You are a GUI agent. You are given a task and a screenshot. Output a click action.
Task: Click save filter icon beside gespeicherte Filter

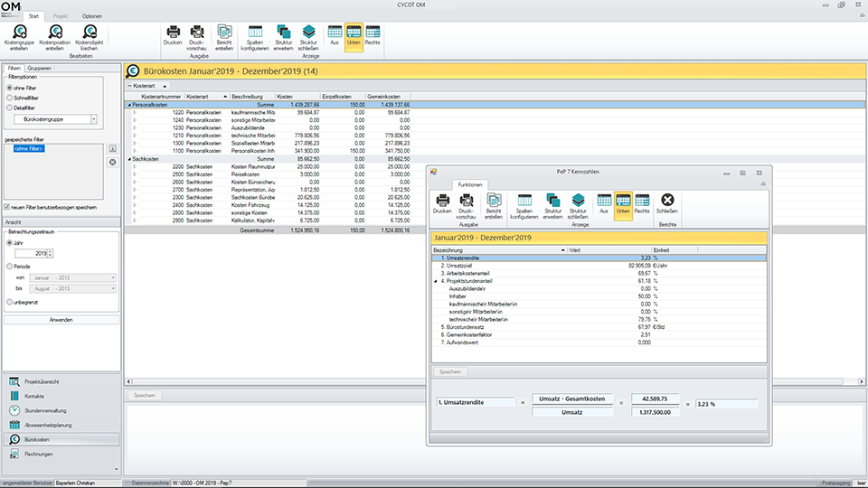click(112, 148)
